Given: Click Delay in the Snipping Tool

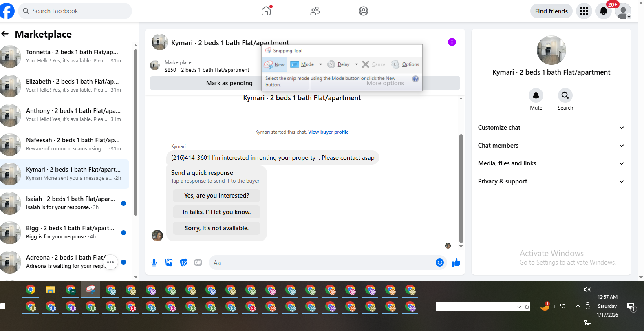Looking at the screenshot, I should tap(339, 64).
